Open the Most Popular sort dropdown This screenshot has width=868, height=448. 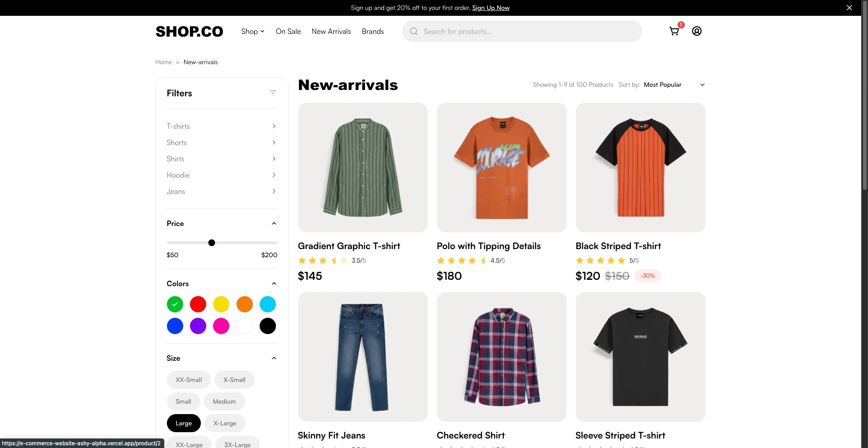coord(674,85)
